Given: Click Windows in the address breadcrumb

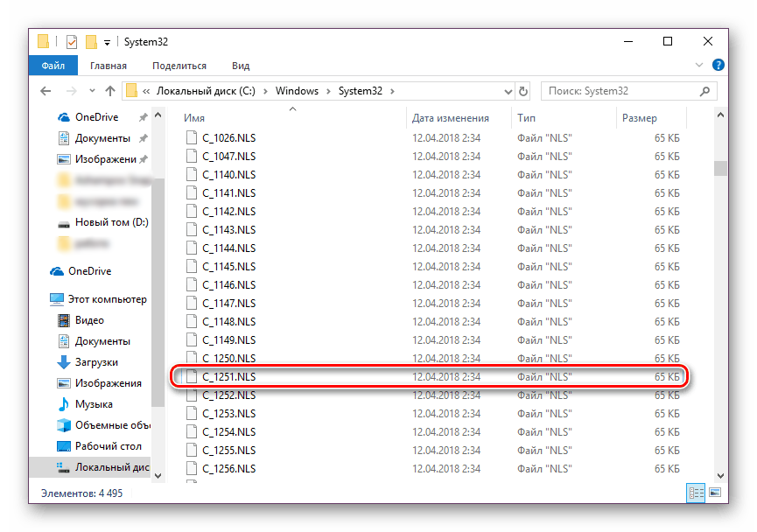Looking at the screenshot, I should [x=297, y=91].
